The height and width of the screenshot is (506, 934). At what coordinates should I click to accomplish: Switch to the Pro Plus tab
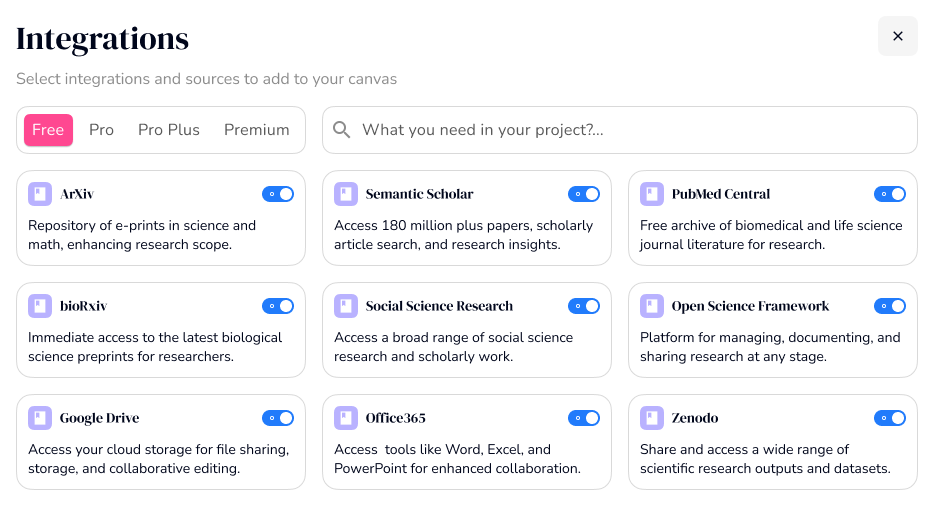[169, 130]
